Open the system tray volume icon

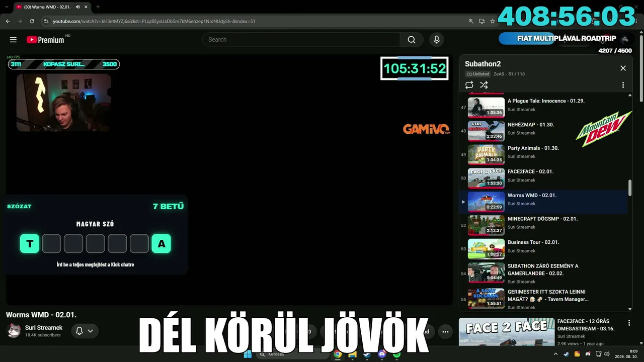tap(607, 354)
